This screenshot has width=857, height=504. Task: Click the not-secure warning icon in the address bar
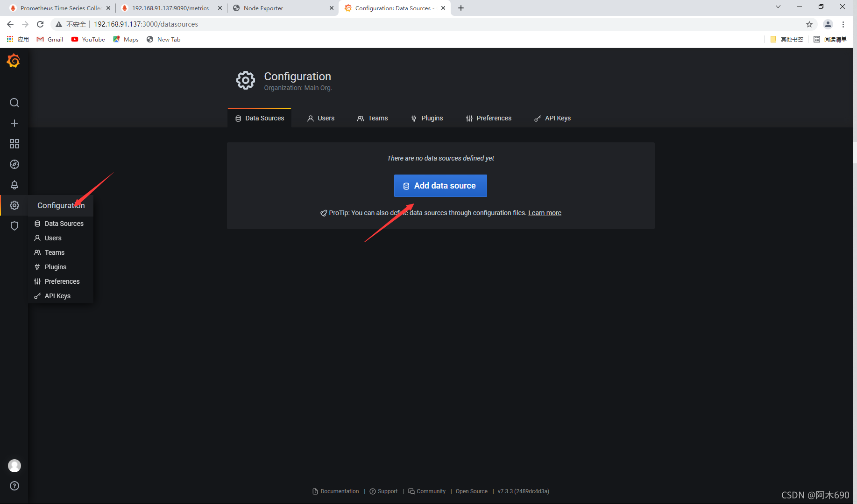(x=59, y=24)
